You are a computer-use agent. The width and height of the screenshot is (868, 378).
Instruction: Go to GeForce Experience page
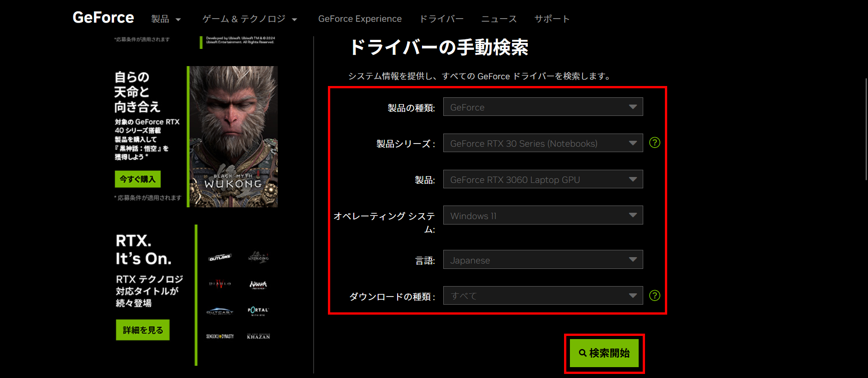point(360,19)
